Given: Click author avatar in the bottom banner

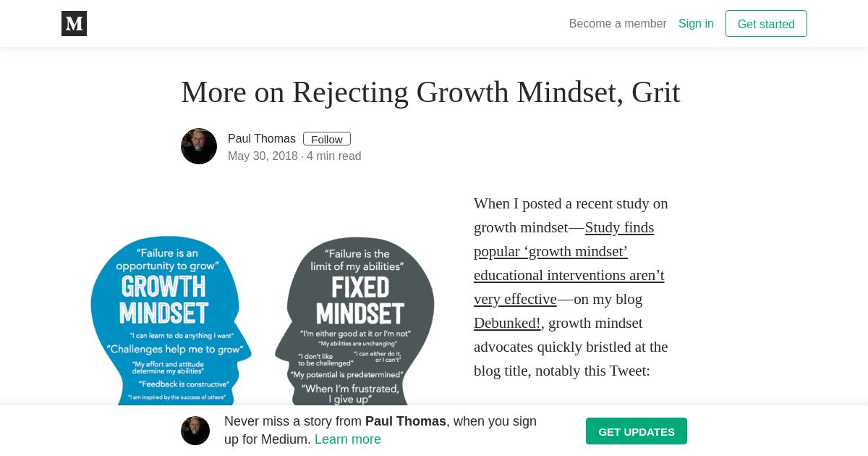Looking at the screenshot, I should pyautogui.click(x=195, y=431).
